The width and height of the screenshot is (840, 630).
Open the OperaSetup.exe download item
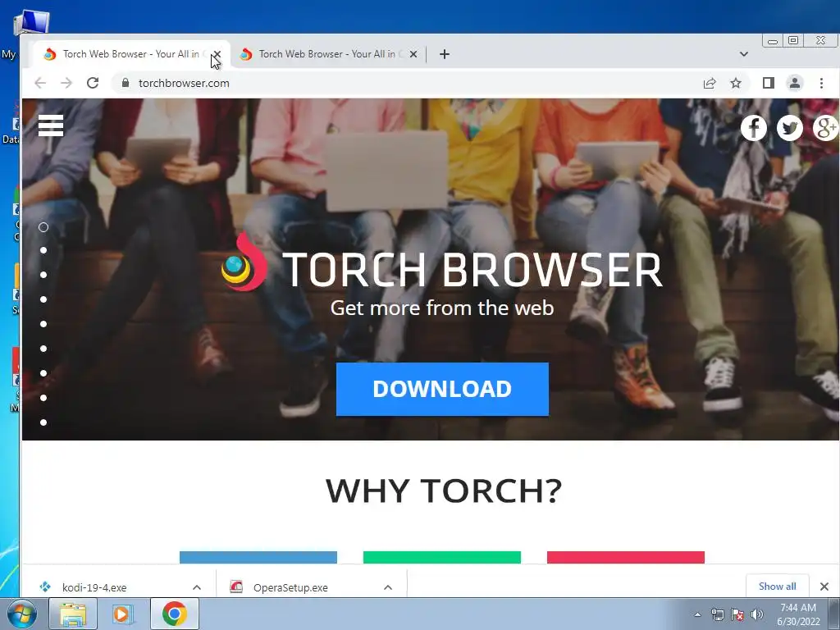click(290, 587)
